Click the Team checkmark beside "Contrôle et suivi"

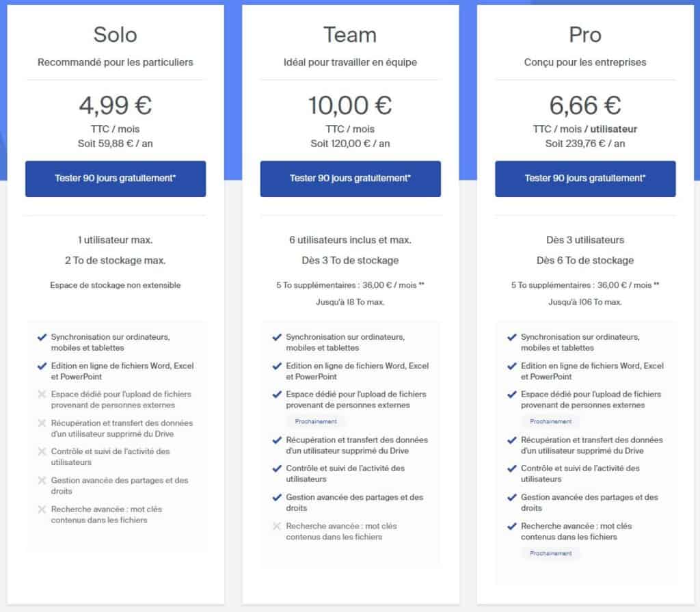tap(277, 468)
